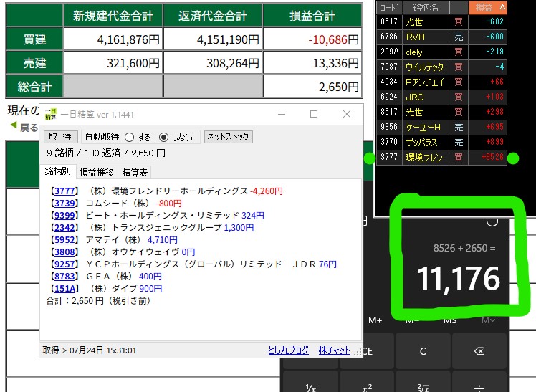Viewport: 536px width, 392px height.
Task: Open stock code link 3808
Action: [x=64, y=252]
